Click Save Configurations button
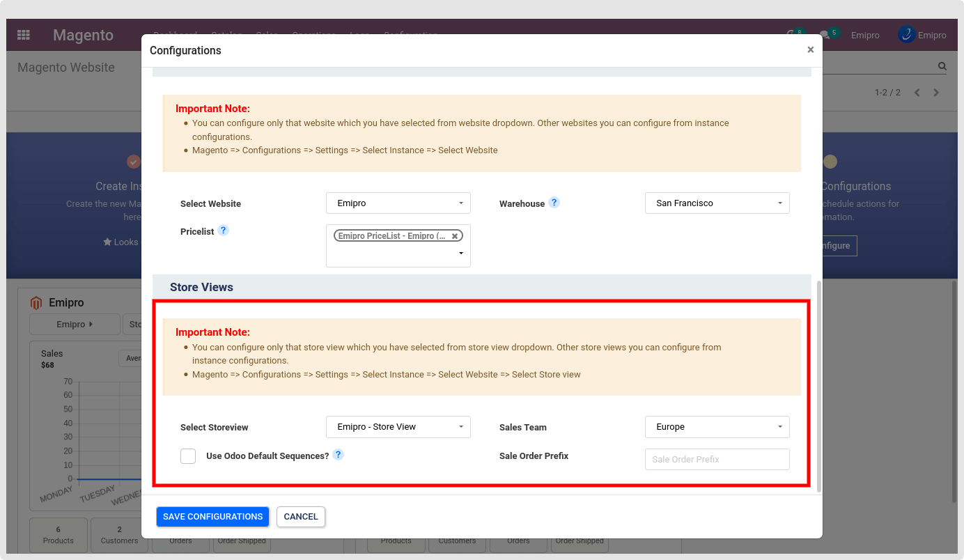Screen dimensions: 964x560 (212, 517)
